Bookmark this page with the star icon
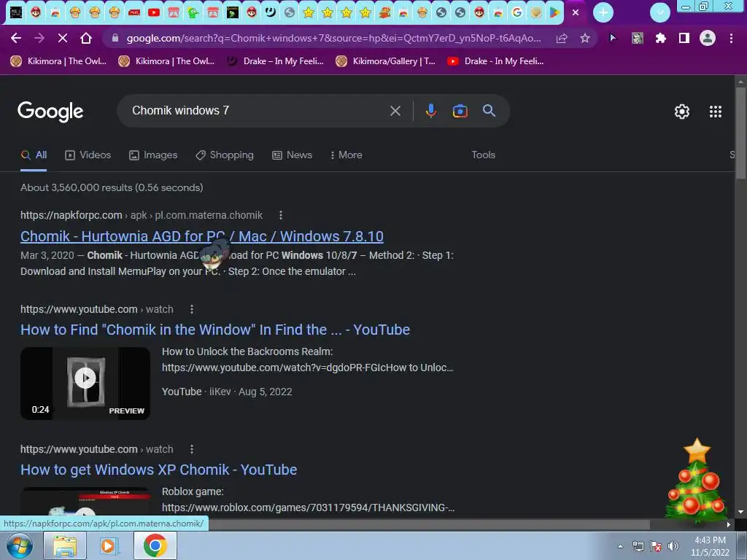The image size is (747, 560). tap(585, 38)
